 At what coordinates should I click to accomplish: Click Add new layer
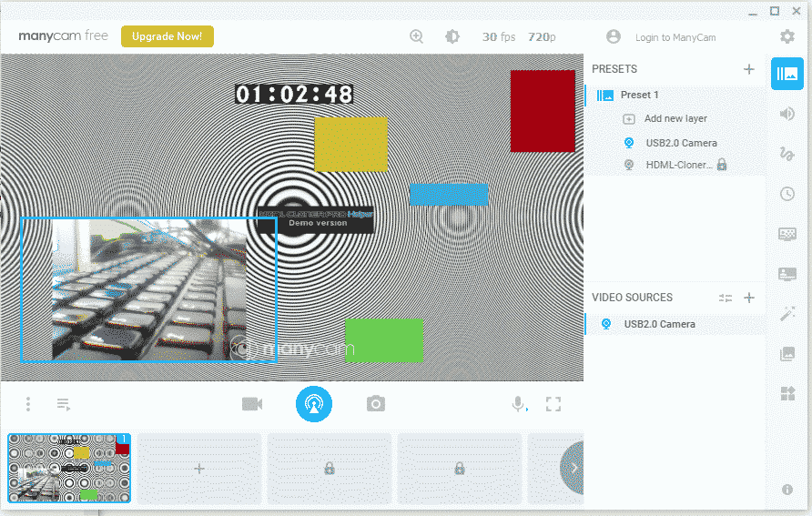pyautogui.click(x=675, y=118)
